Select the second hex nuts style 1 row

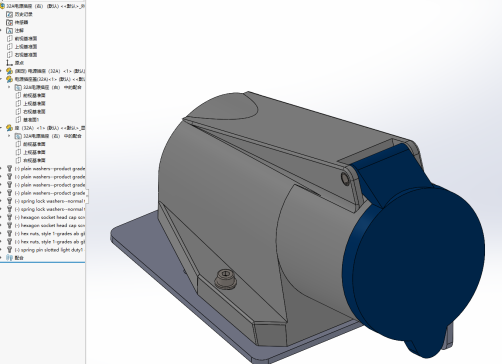point(46,242)
